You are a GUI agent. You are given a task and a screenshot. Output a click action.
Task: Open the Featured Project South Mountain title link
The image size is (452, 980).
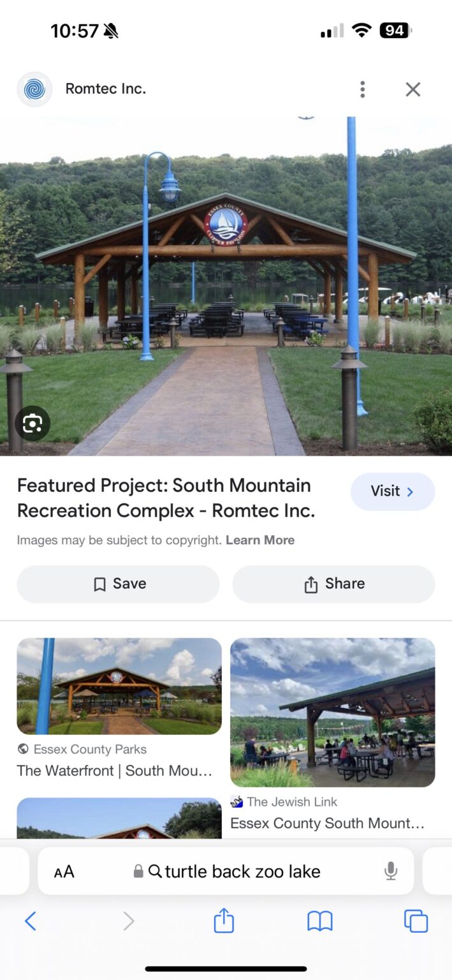pos(166,498)
